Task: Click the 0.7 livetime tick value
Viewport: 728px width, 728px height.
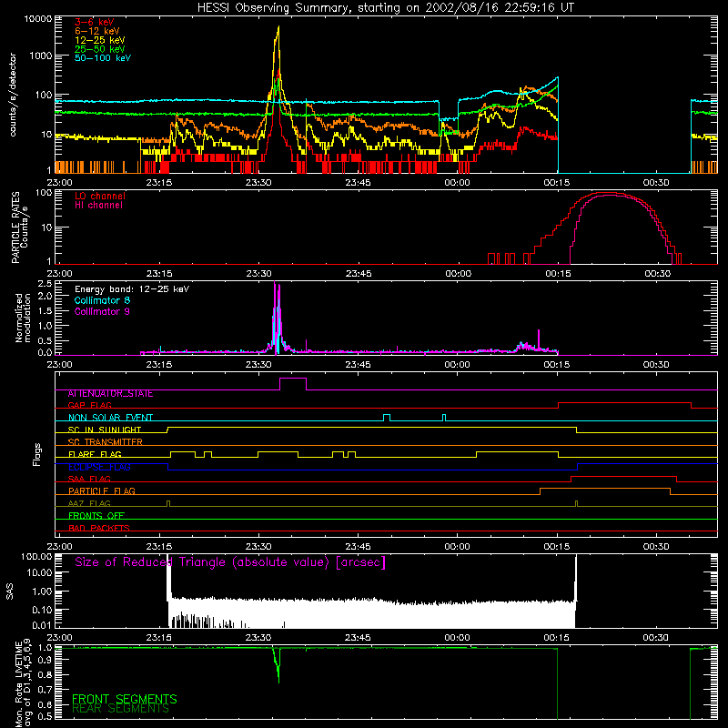Action: point(45,689)
